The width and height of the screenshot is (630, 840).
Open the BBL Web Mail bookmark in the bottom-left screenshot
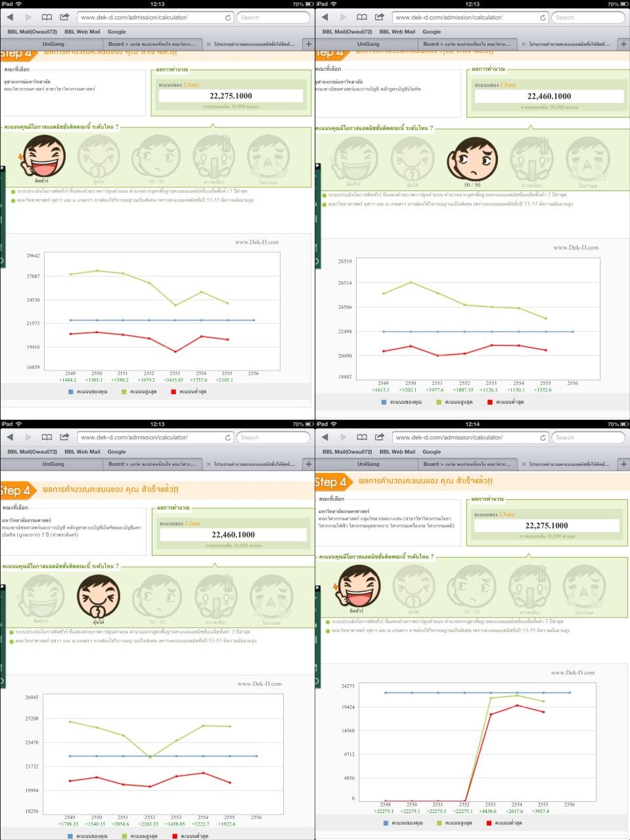82,451
